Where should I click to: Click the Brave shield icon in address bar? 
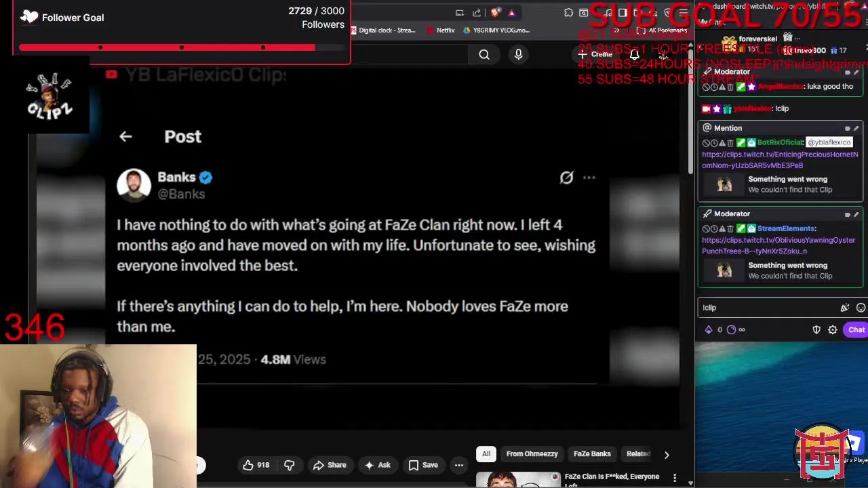pos(496,13)
